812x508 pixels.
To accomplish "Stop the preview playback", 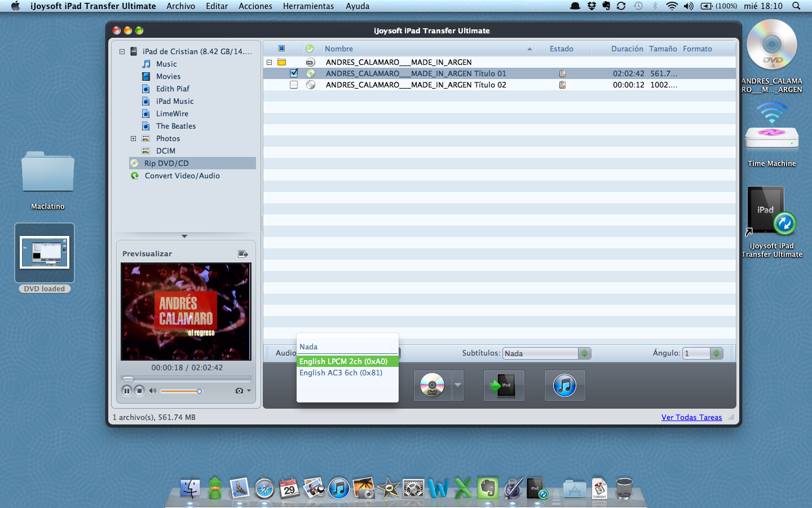I will (139, 391).
